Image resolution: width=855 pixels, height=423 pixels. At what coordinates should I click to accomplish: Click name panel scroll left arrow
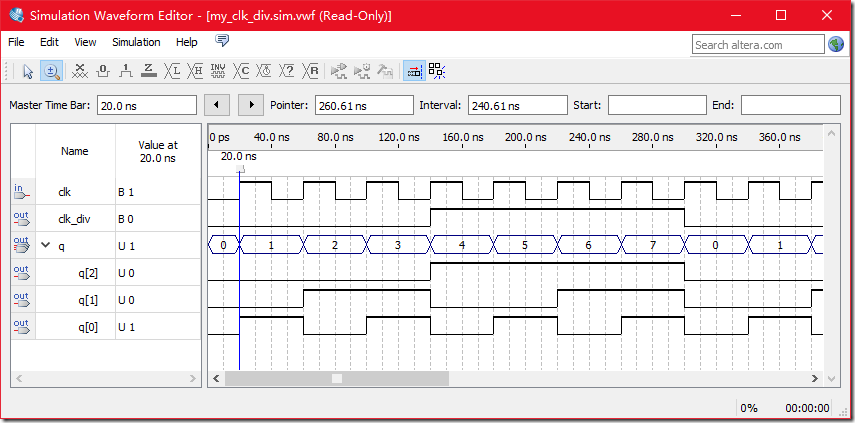coord(19,378)
